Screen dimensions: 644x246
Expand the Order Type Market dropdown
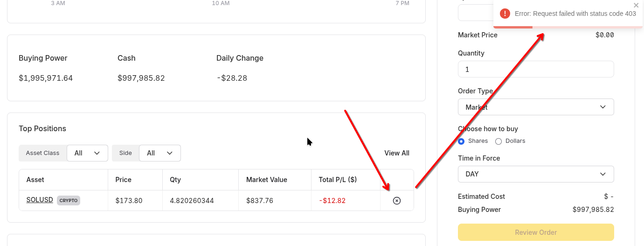(536, 107)
